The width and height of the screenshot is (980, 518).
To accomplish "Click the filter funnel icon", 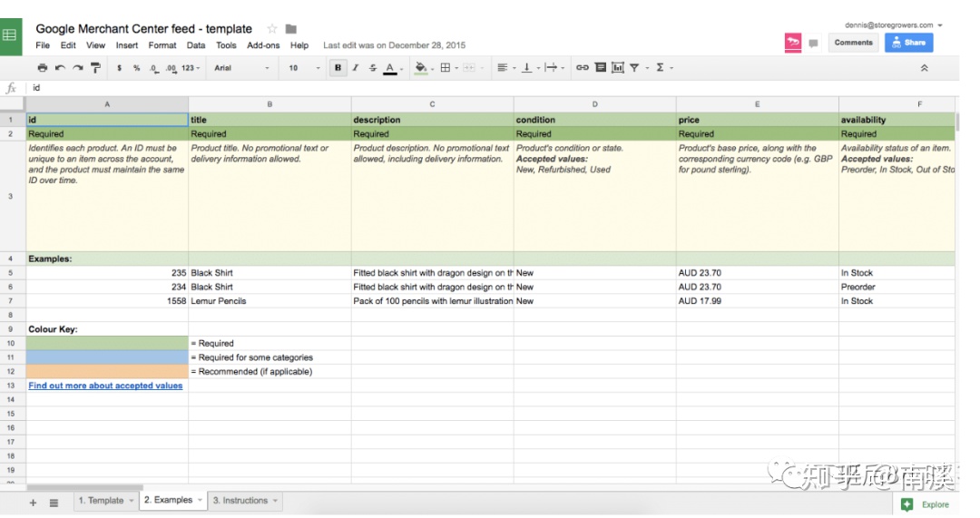I will (634, 67).
